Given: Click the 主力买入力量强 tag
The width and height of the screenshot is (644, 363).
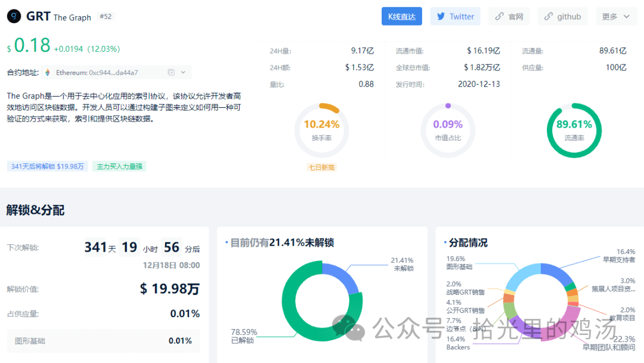Looking at the screenshot, I should (119, 166).
